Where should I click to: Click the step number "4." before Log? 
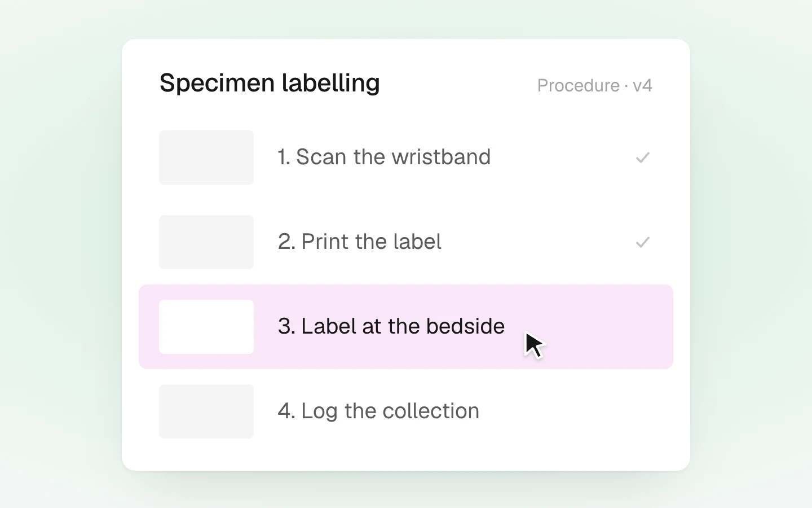[x=286, y=411]
